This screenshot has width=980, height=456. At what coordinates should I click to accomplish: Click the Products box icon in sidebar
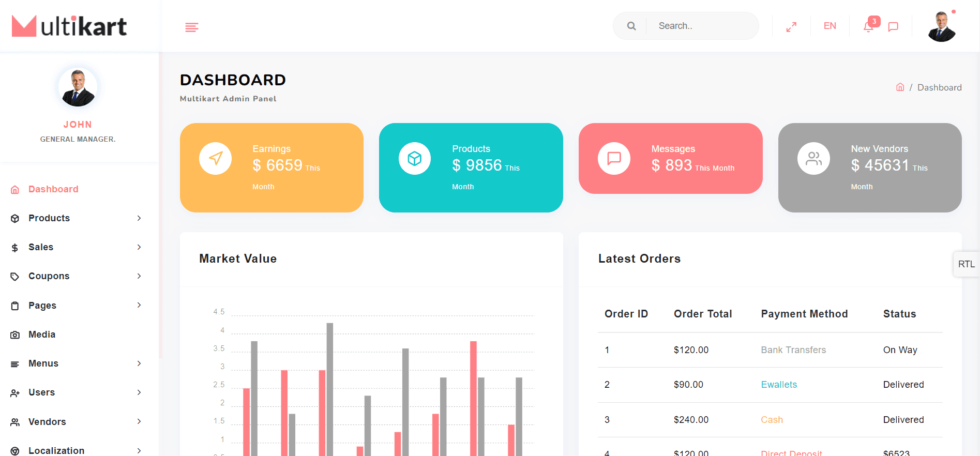(x=15, y=219)
